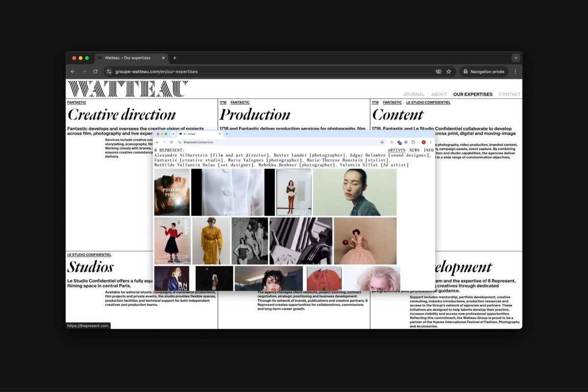This screenshot has width=588, height=392.
Task: Close the 8 – Artists tab
Action: [x=220, y=134]
